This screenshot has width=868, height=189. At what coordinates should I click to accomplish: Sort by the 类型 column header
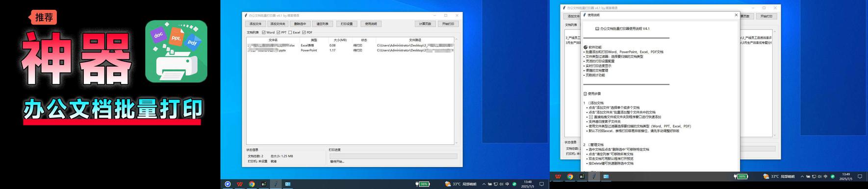click(314, 40)
